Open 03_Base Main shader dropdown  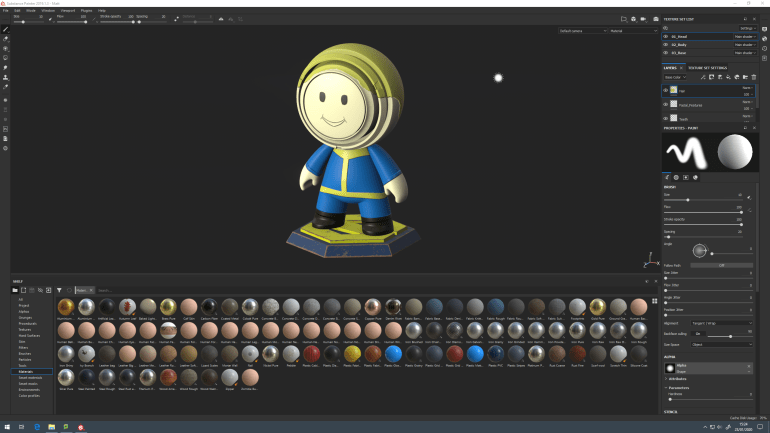pos(745,53)
